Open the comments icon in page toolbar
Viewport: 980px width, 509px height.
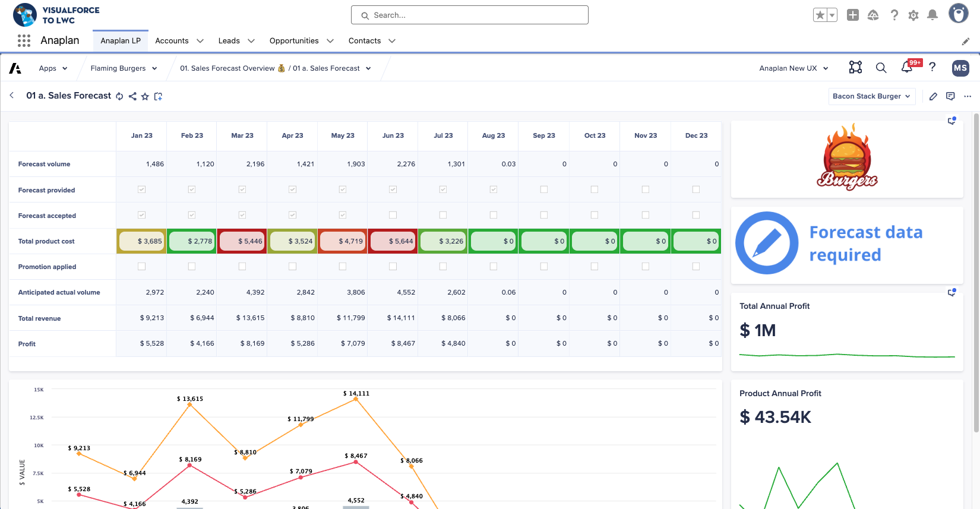950,96
